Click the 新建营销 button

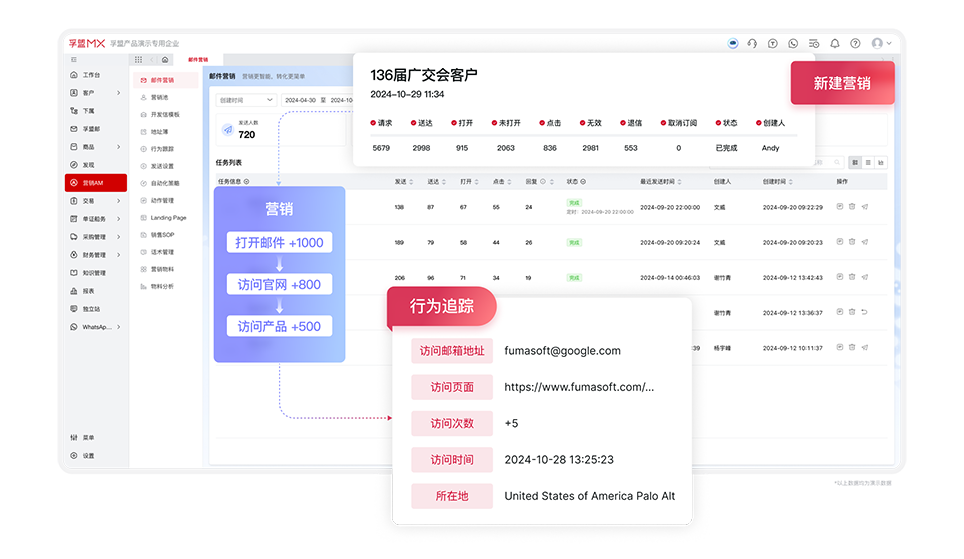pos(841,83)
